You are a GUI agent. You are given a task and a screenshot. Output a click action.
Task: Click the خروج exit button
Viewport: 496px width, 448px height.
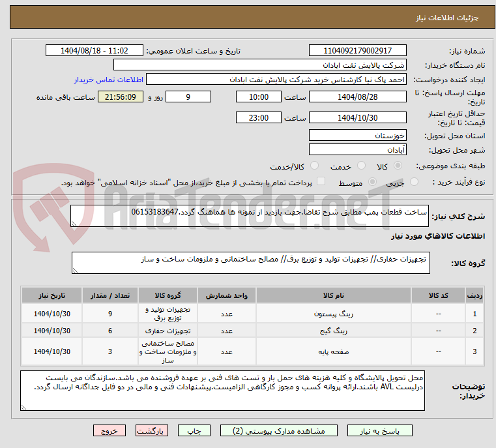click(109, 430)
